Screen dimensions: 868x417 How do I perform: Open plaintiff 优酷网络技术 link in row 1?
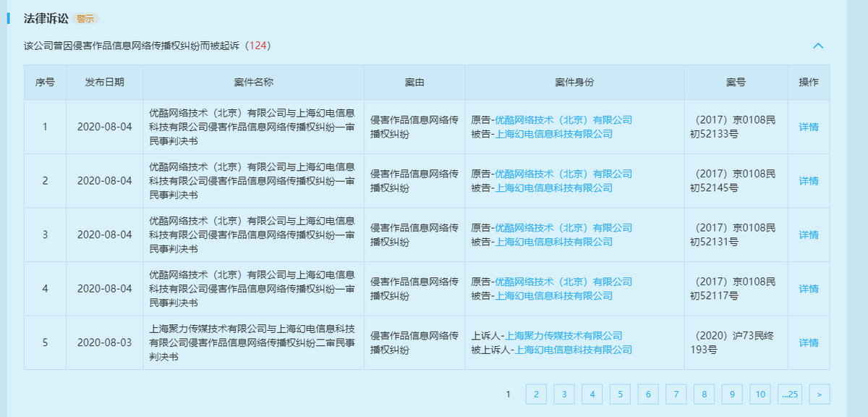(x=563, y=119)
